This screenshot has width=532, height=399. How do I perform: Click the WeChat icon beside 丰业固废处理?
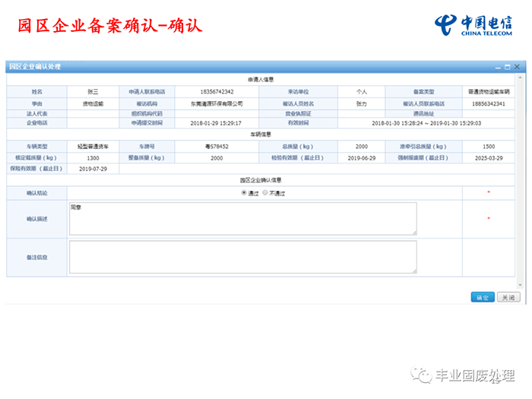(420, 375)
